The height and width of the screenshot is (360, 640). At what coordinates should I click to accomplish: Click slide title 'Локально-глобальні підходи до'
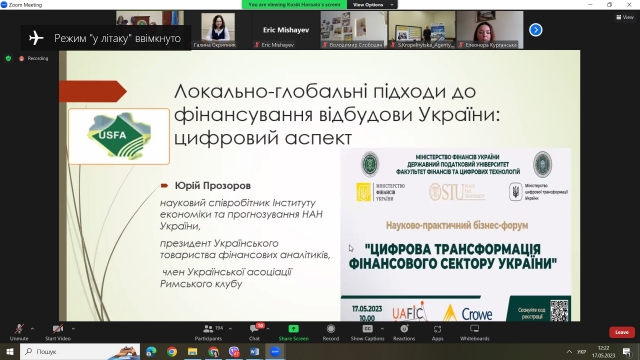(325, 91)
